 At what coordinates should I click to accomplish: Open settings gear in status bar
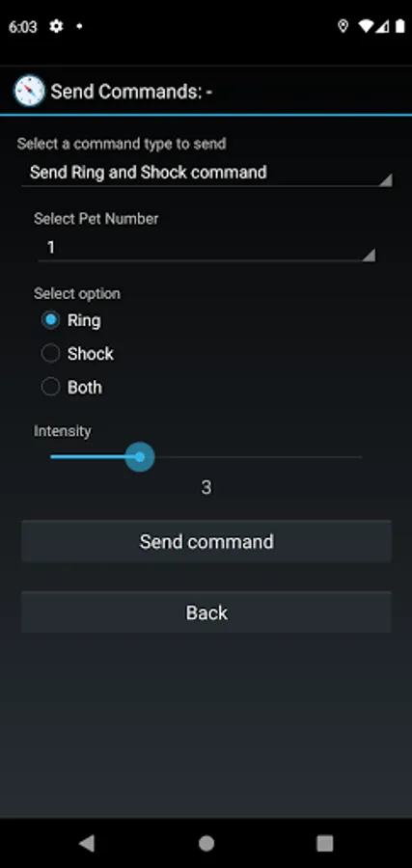[x=56, y=26]
